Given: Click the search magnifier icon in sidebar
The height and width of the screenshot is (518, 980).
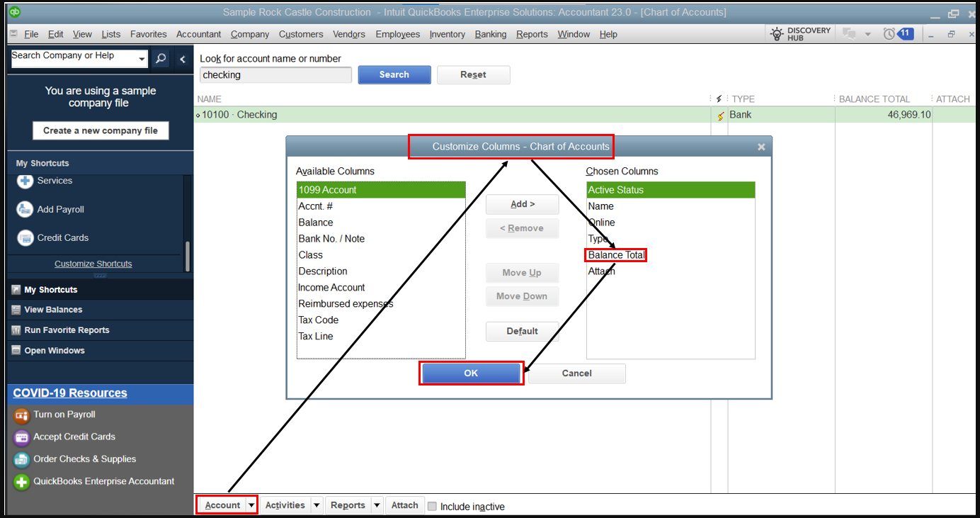Looking at the screenshot, I should [x=161, y=59].
